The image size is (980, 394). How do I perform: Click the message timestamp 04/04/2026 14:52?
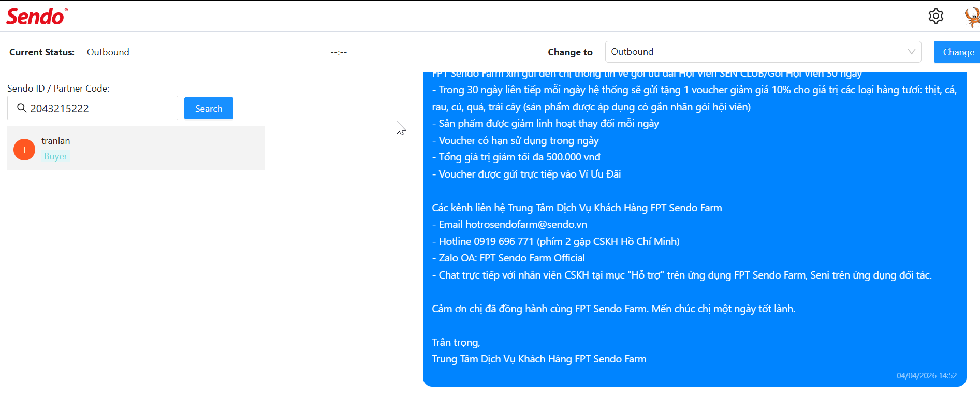tap(927, 376)
